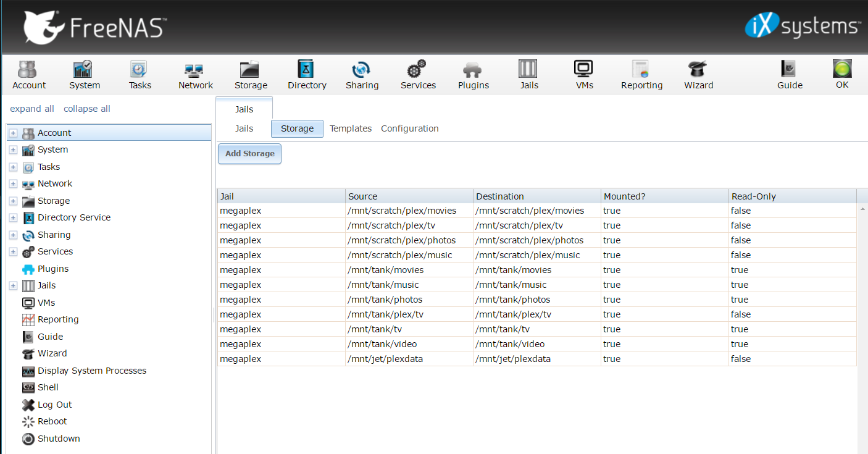Select Shell in the sidebar tree
868x454 pixels.
[48, 387]
